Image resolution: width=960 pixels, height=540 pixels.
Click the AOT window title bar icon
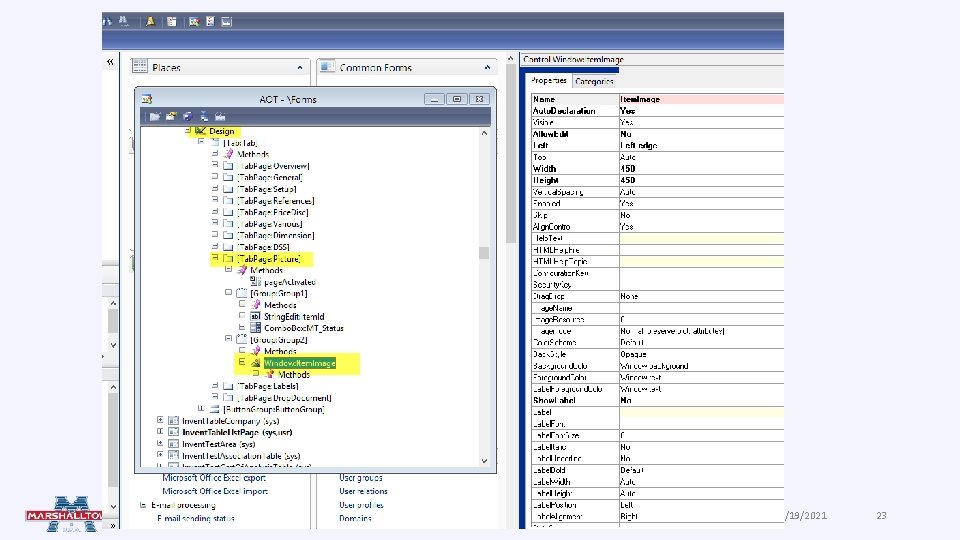point(147,99)
